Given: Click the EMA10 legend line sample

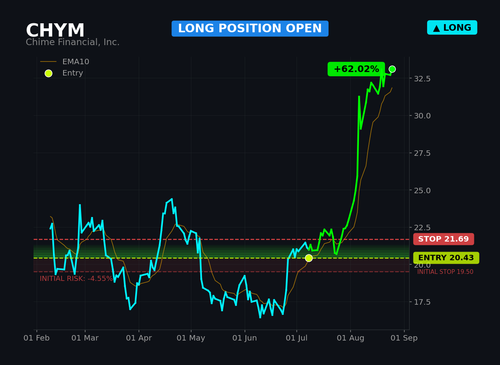Looking at the screenshot, I should tap(48, 62).
